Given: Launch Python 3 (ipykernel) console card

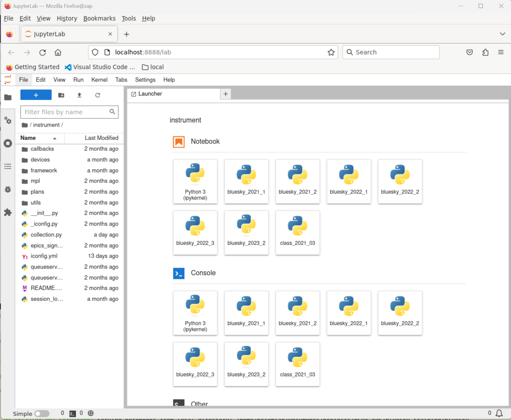Looking at the screenshot, I should tap(195, 313).
